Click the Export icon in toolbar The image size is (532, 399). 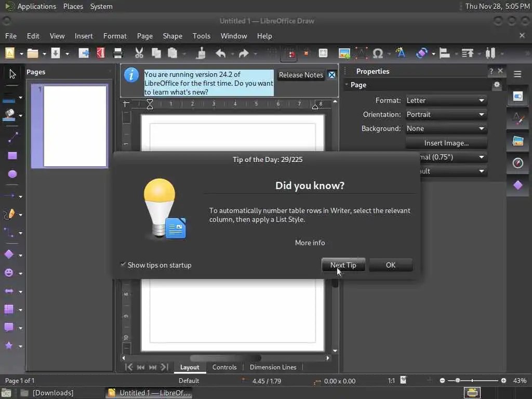pyautogui.click(x=84, y=54)
